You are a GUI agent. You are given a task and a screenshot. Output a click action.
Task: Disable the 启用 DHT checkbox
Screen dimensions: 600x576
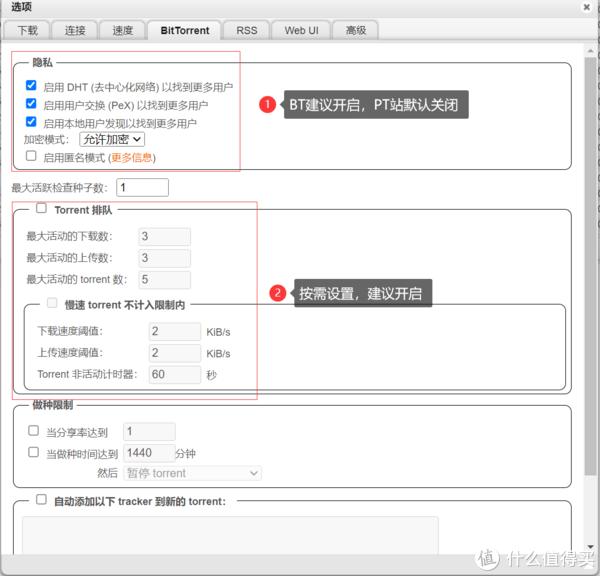(31, 85)
